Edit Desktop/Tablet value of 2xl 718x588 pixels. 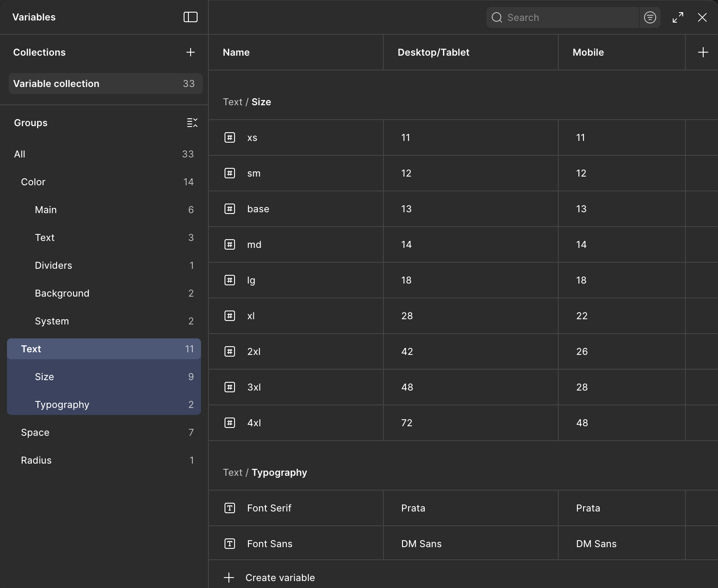tap(470, 351)
